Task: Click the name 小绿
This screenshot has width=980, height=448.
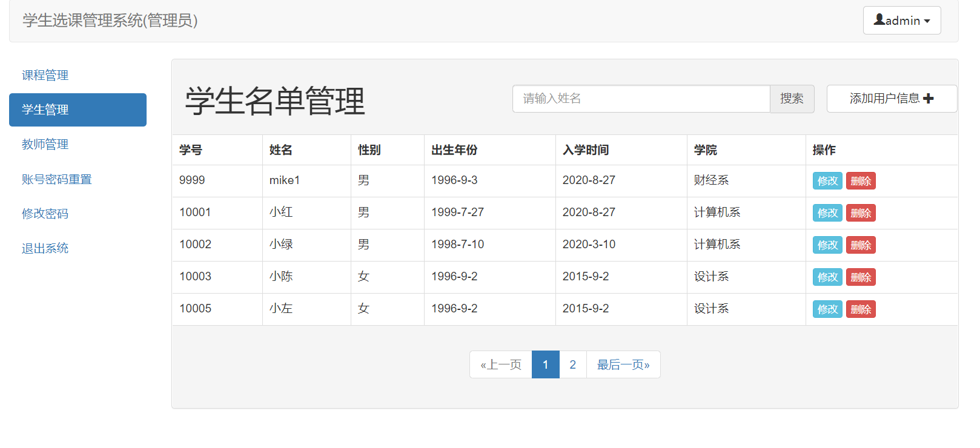Action: click(x=281, y=245)
